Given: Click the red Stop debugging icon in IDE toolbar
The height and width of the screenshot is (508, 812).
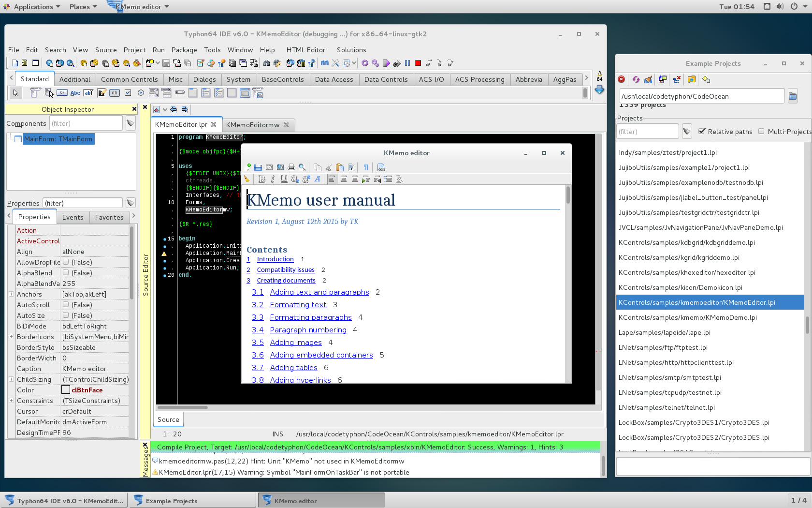Looking at the screenshot, I should pyautogui.click(x=418, y=63).
